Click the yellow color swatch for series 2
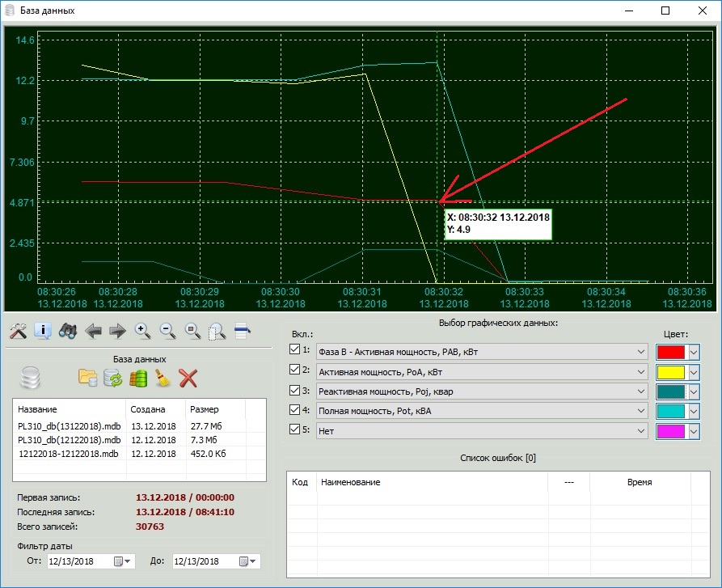 (671, 372)
